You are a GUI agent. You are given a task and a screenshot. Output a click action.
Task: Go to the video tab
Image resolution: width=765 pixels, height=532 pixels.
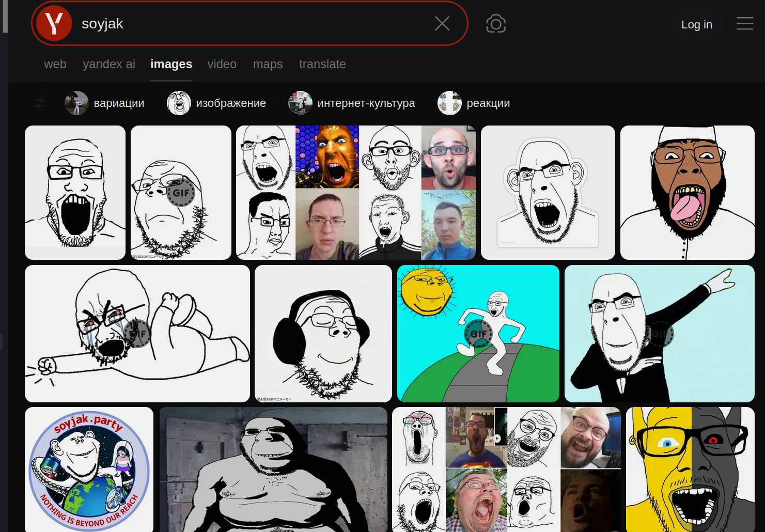(222, 64)
